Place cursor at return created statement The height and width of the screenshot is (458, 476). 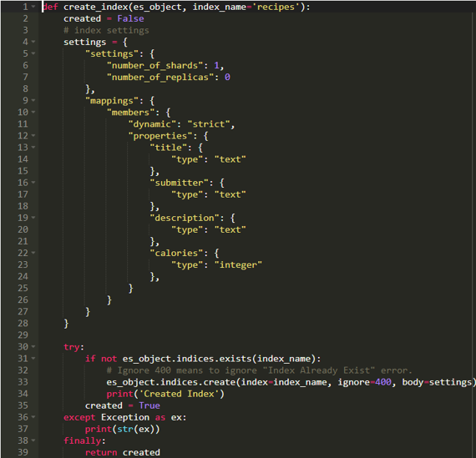pos(123,452)
